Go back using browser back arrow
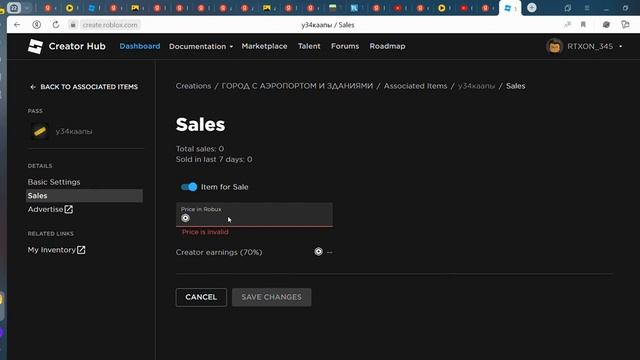Image resolution: width=640 pixels, height=360 pixels. click(x=17, y=25)
